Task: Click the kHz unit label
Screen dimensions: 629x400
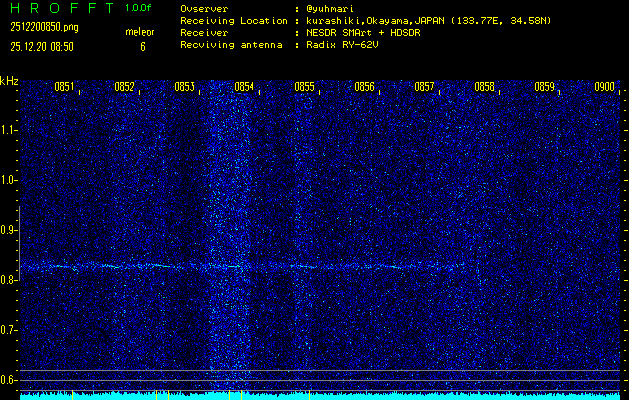Action: [9, 80]
